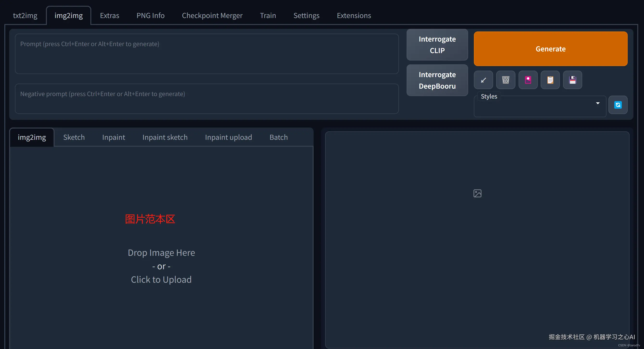This screenshot has width=644, height=349.
Task: Click inside the Negative prompt text field
Action: (206, 99)
